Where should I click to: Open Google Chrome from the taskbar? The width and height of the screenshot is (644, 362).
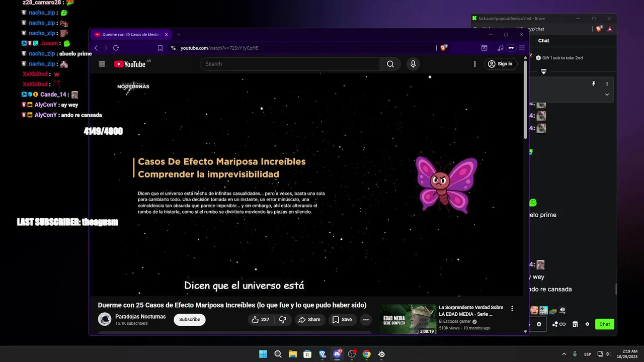367,354
